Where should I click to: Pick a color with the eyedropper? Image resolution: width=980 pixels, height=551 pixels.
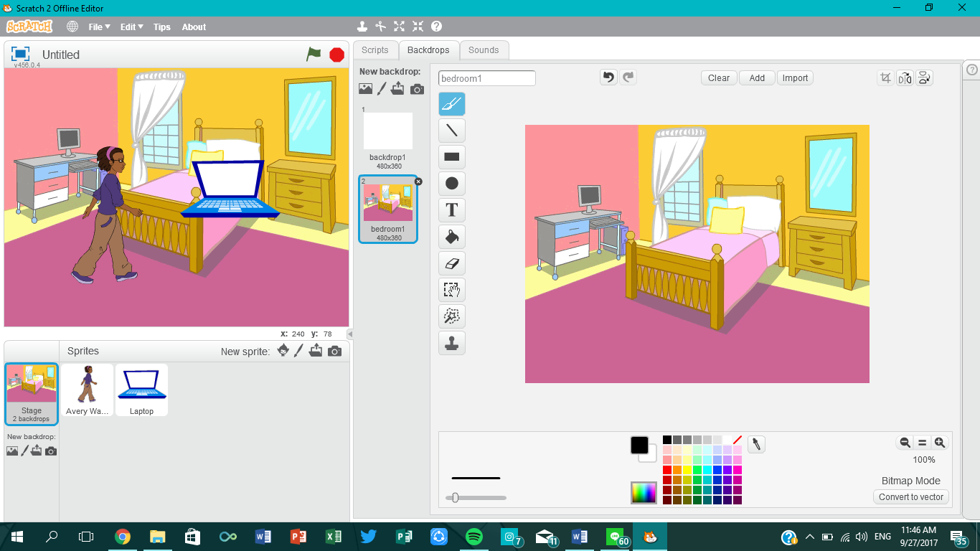[756, 445]
